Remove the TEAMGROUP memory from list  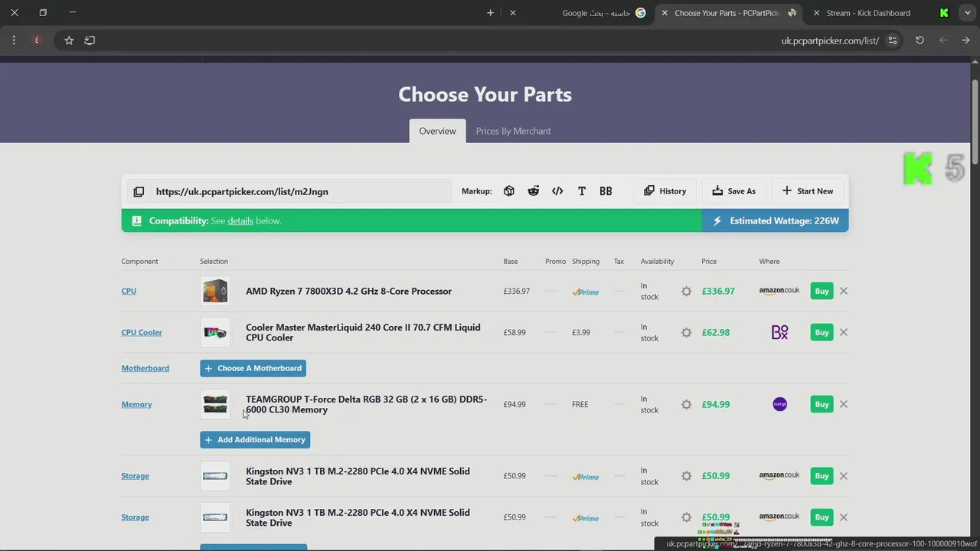click(844, 404)
